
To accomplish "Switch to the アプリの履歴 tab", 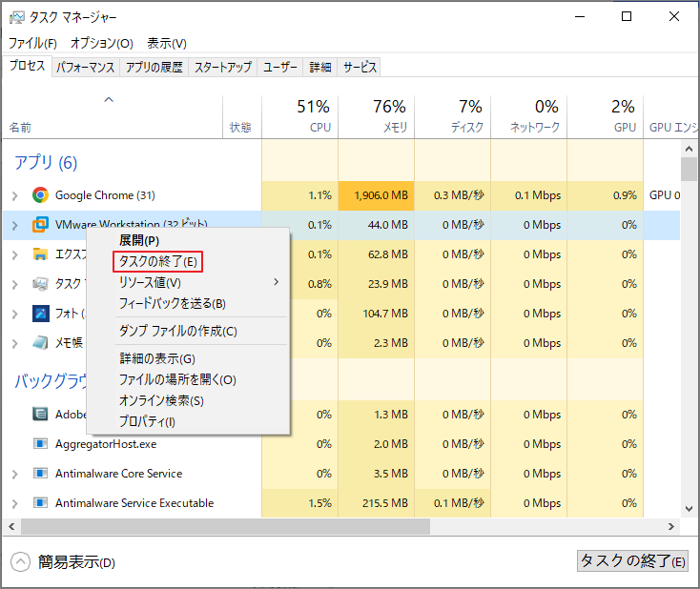I will [154, 68].
